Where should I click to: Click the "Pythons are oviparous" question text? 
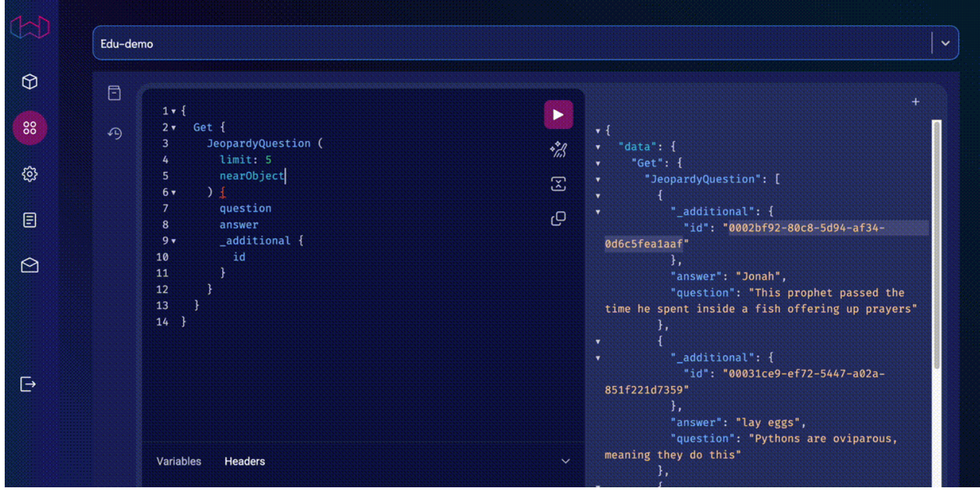[823, 439]
